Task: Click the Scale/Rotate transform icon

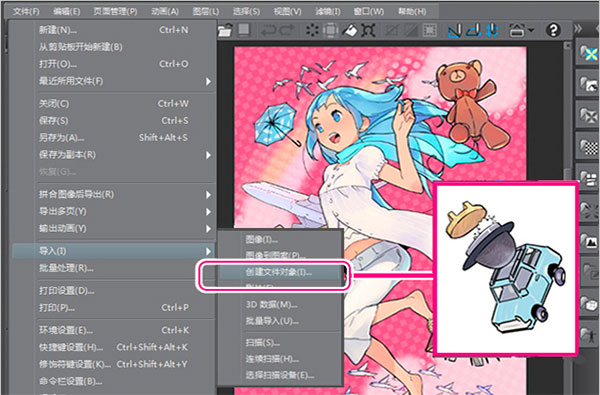Action: 368,30
